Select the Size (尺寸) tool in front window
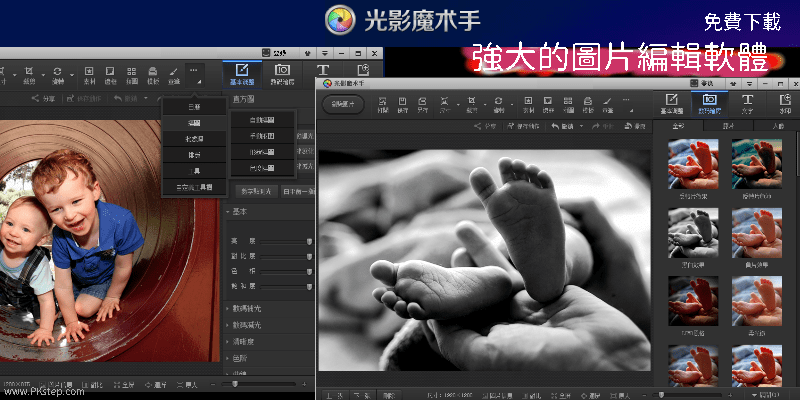 [x=445, y=104]
